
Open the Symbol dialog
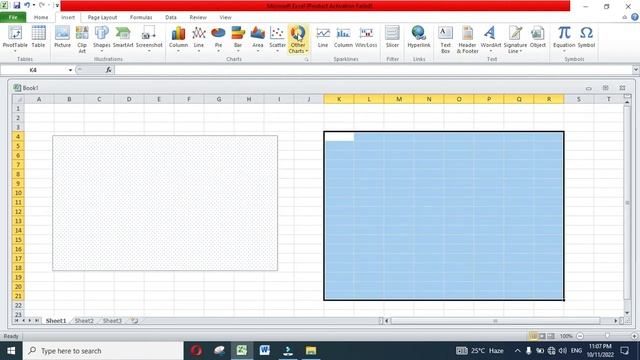[x=586, y=38]
